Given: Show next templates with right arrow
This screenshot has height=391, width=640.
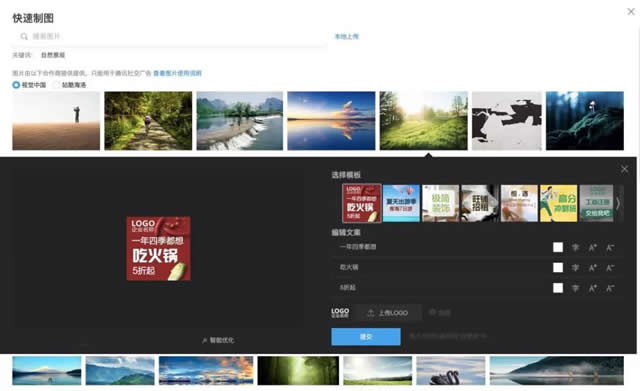Looking at the screenshot, I should (x=618, y=203).
